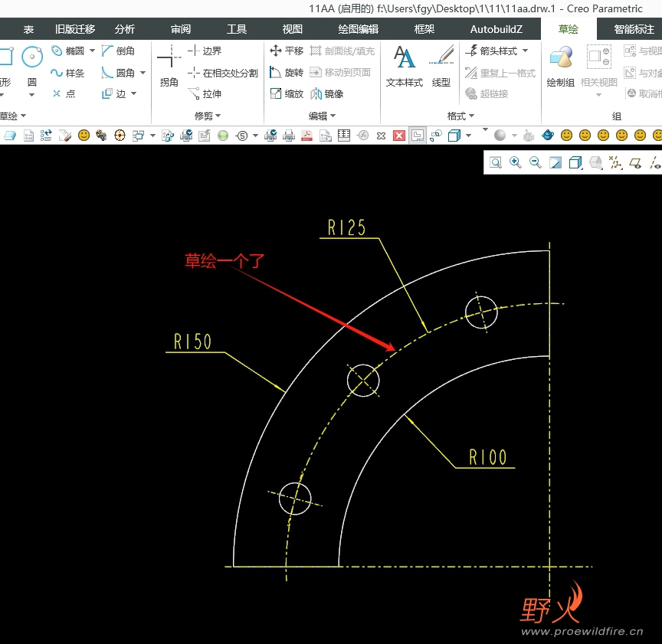Open the Edge (边) dropdown arrow

134,93
